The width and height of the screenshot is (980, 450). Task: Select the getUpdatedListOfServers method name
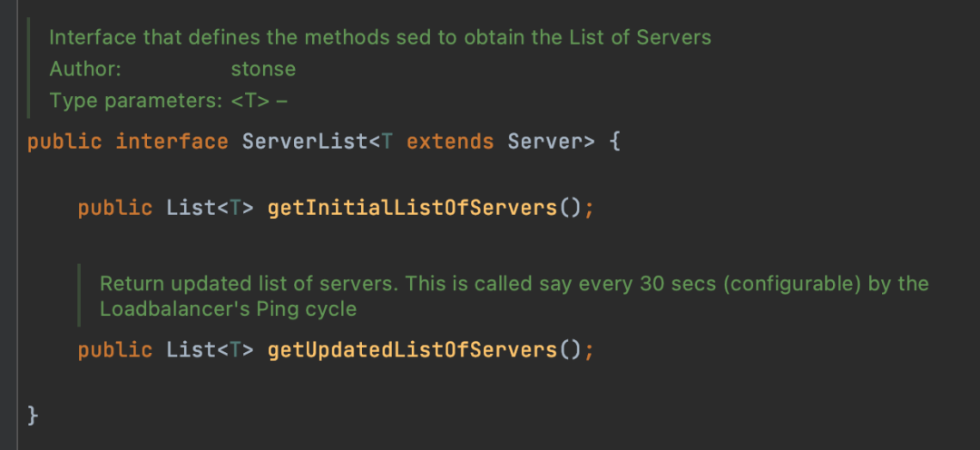click(413, 350)
